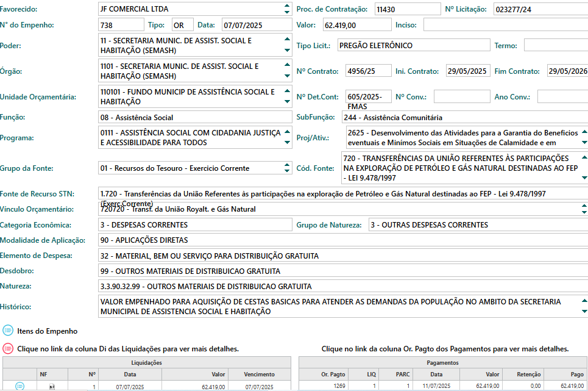Click the Ini. Contrato date field
The height and width of the screenshot is (391, 588).
click(x=468, y=71)
